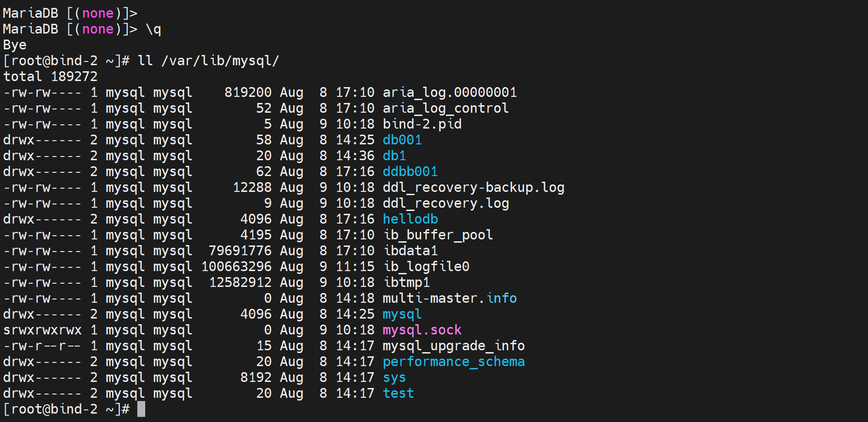Image resolution: width=868 pixels, height=422 pixels.
Task: Click the aria_log.00000001 file name
Action: 450,92
